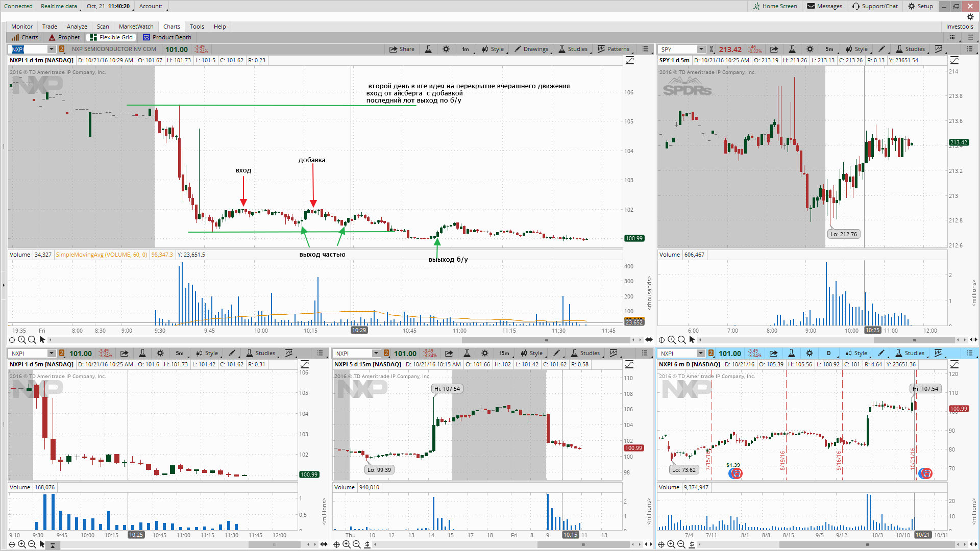
Task: Toggle the 15m aggregation button on the NXPI 5d chart
Action: tap(504, 353)
